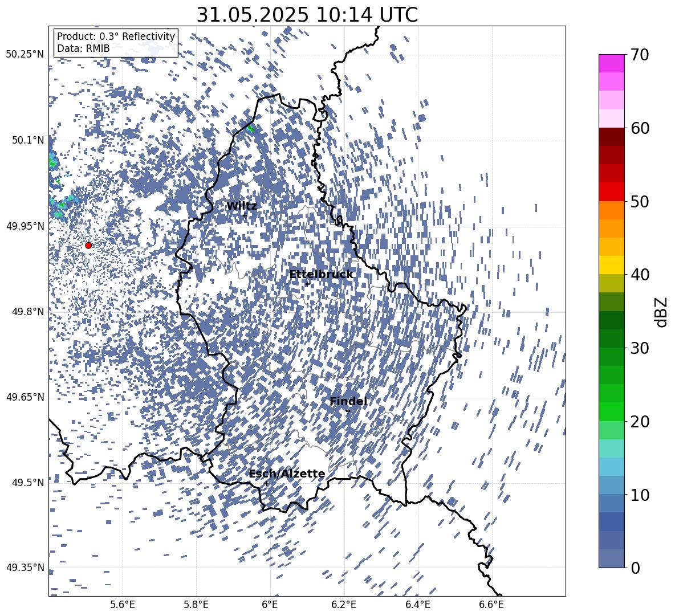Click the 50.25°N latitude label
675x616 pixels.
click(x=25, y=55)
